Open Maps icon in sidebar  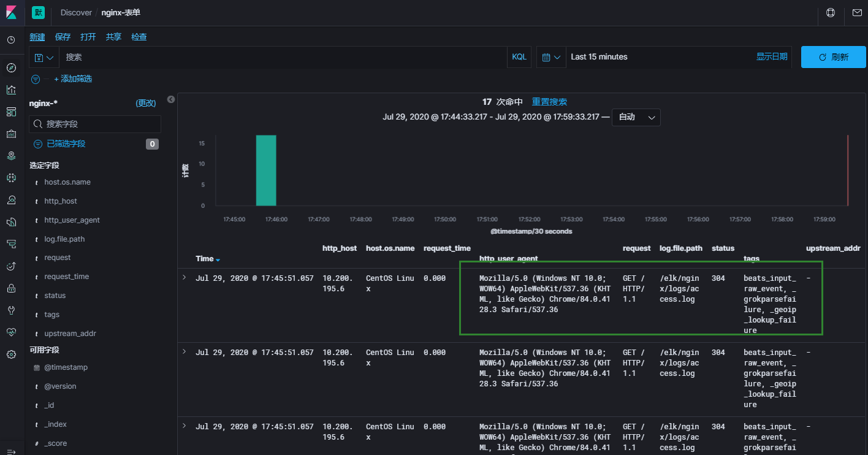coord(11,156)
